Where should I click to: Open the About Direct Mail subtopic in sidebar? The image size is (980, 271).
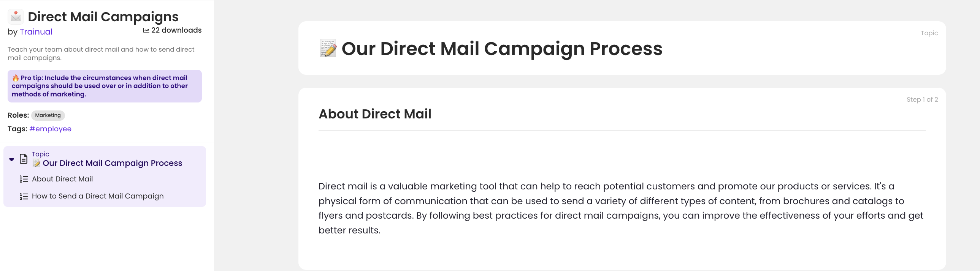pos(62,179)
